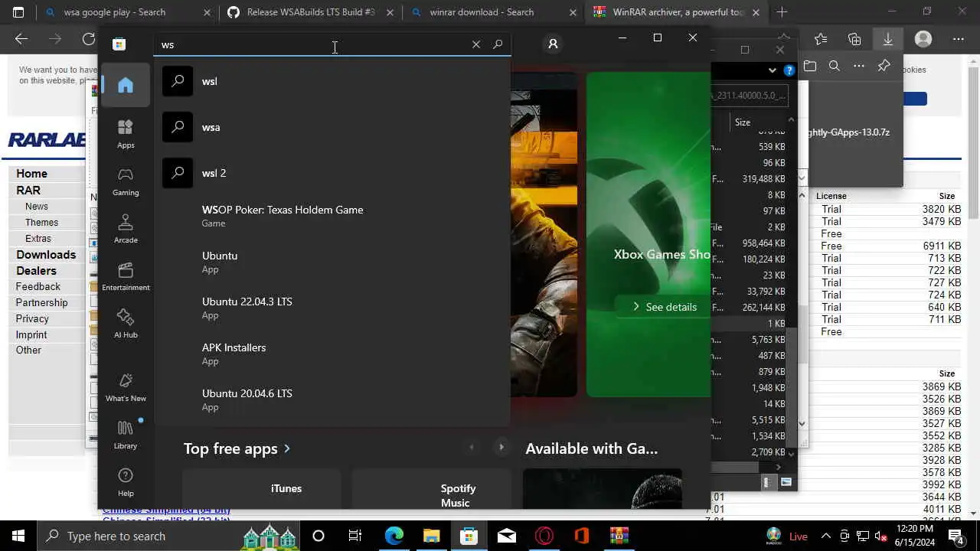Open Partnership link on RARLAB site
This screenshot has width=980, height=551.
click(x=41, y=303)
